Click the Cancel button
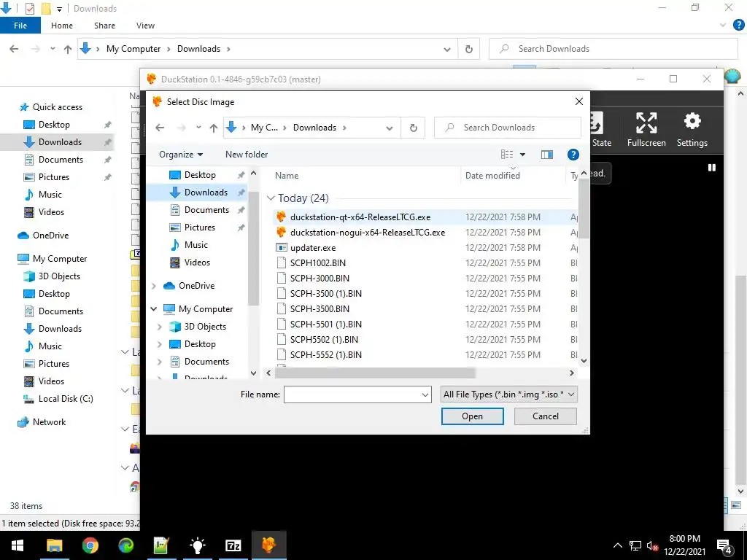The width and height of the screenshot is (747, 560). tap(546, 416)
